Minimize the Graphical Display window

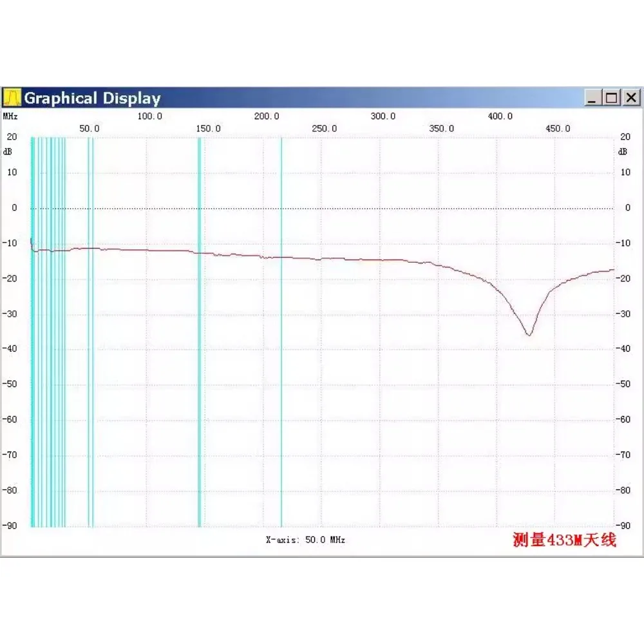(x=592, y=98)
